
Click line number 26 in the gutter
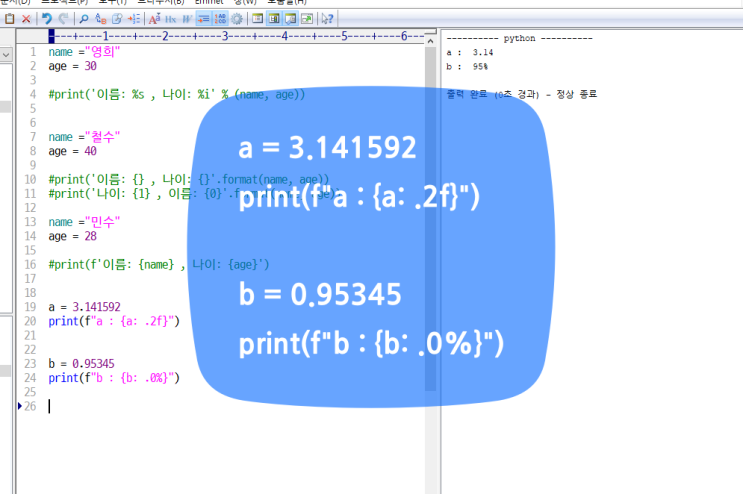(30, 406)
